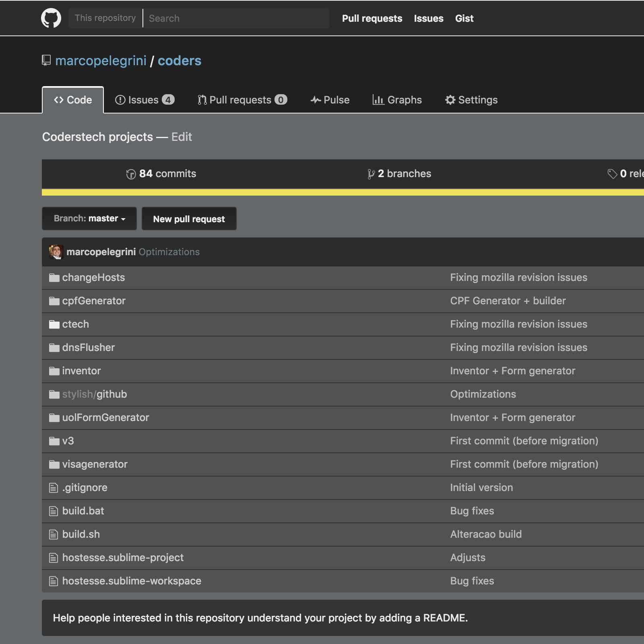
Task: Click the inventor folder icon
Action: pos(54,371)
